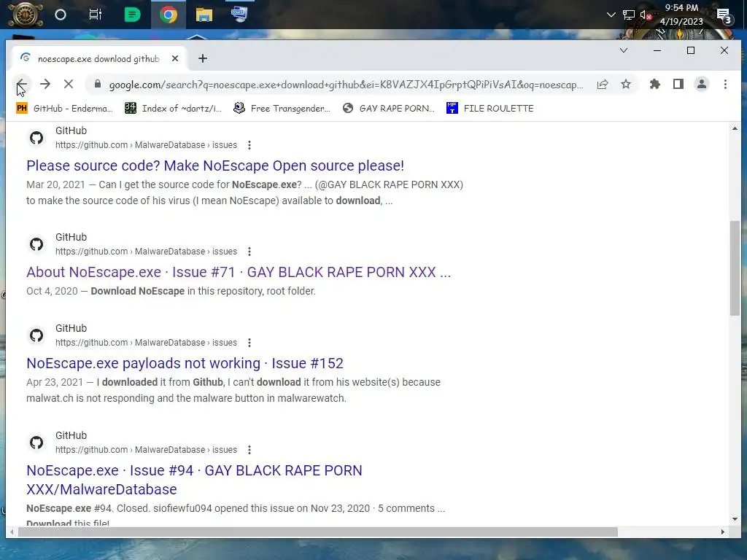Open Task View on the taskbar

pyautogui.click(x=96, y=15)
